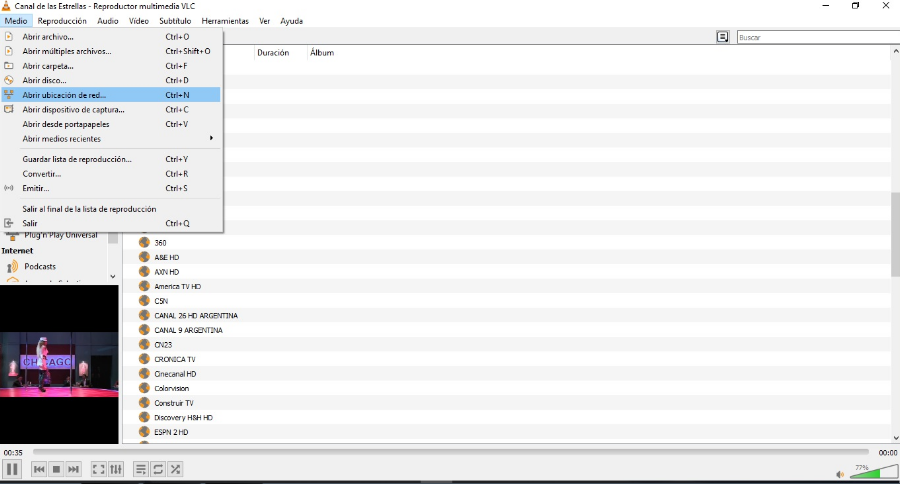Skip to the next media item
The height and width of the screenshot is (484, 900).
click(74, 469)
